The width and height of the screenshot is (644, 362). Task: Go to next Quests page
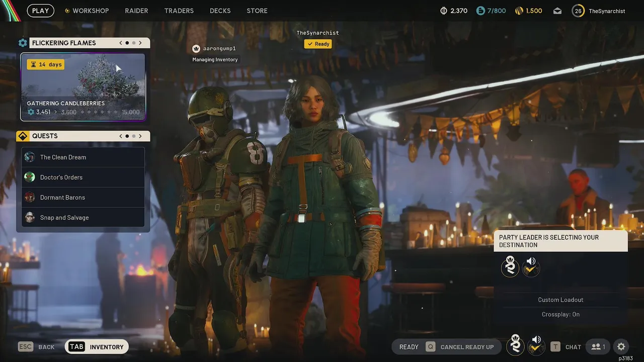pos(140,136)
